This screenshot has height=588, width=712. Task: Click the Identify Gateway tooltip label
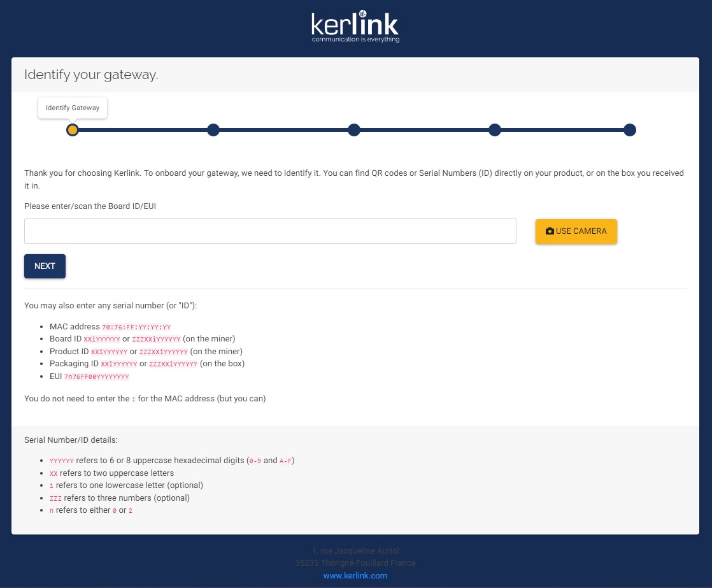tap(73, 108)
